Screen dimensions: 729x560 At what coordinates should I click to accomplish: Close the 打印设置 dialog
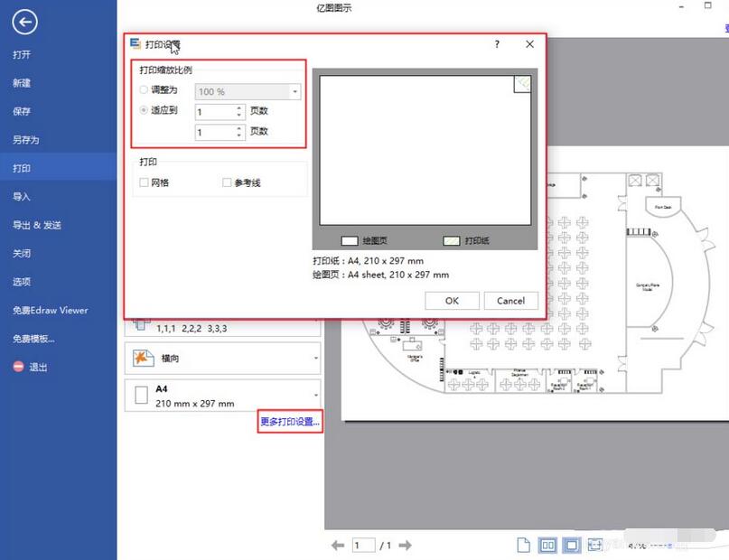coord(529,44)
